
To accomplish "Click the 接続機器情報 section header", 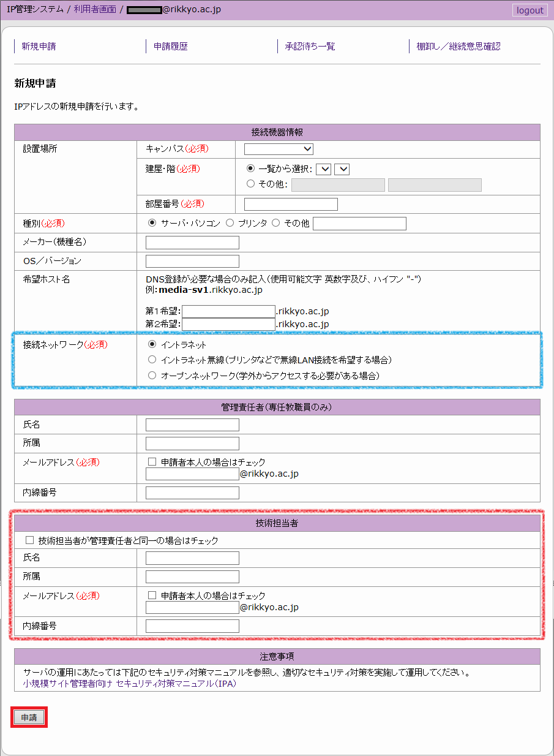I will [x=277, y=132].
